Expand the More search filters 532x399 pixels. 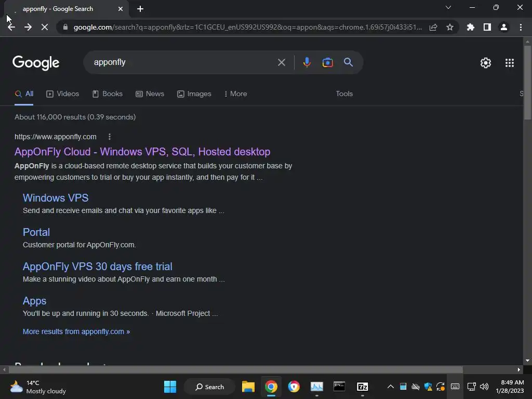tap(235, 94)
